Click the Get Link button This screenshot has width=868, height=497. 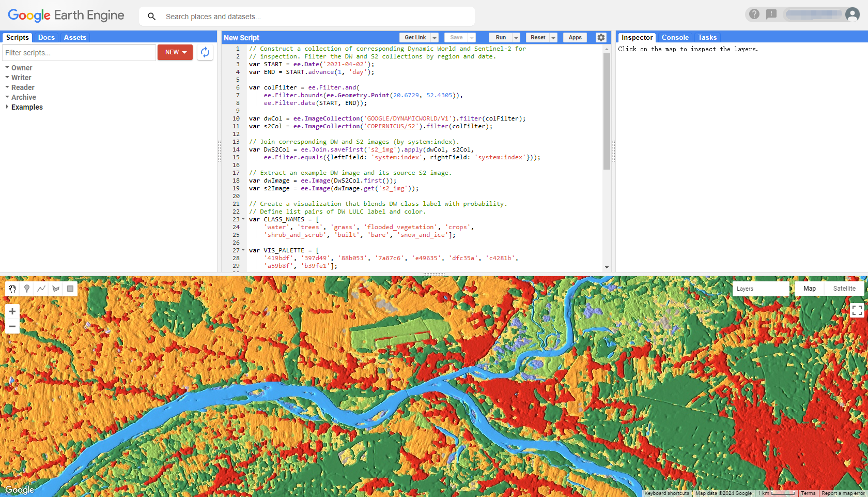[x=415, y=38]
